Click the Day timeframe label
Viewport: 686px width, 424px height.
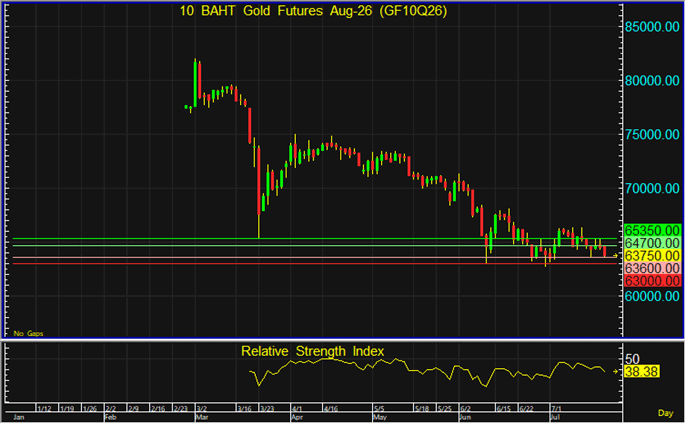tap(665, 413)
